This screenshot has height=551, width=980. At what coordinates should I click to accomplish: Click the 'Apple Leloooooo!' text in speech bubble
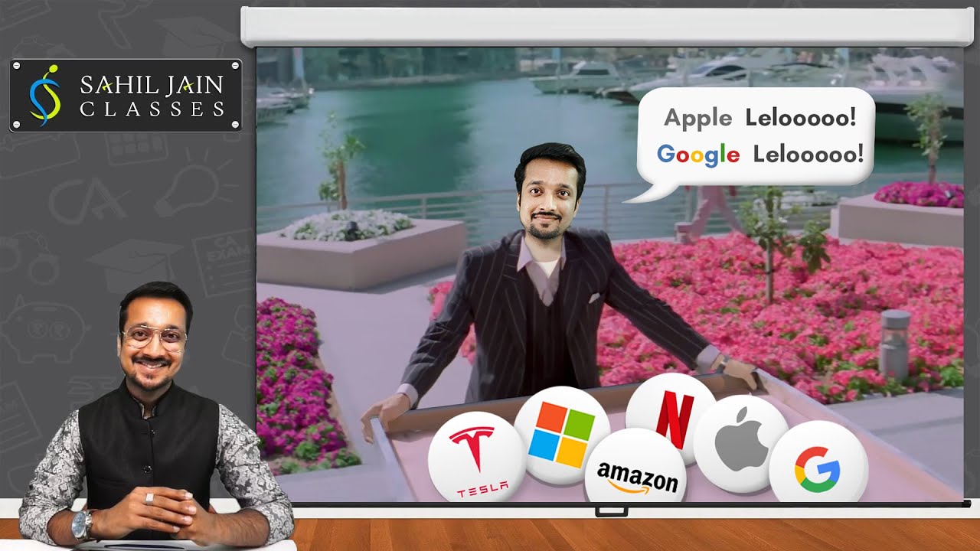pyautogui.click(x=759, y=118)
